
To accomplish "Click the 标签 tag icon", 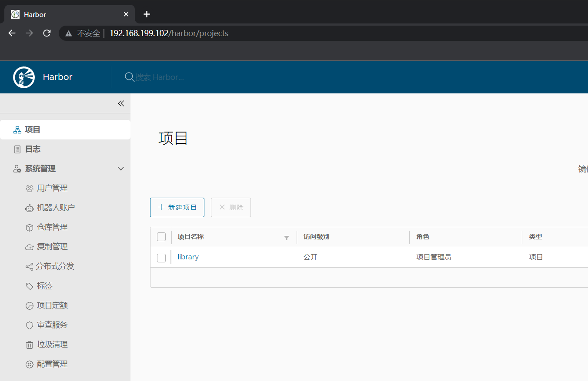I will click(x=30, y=286).
